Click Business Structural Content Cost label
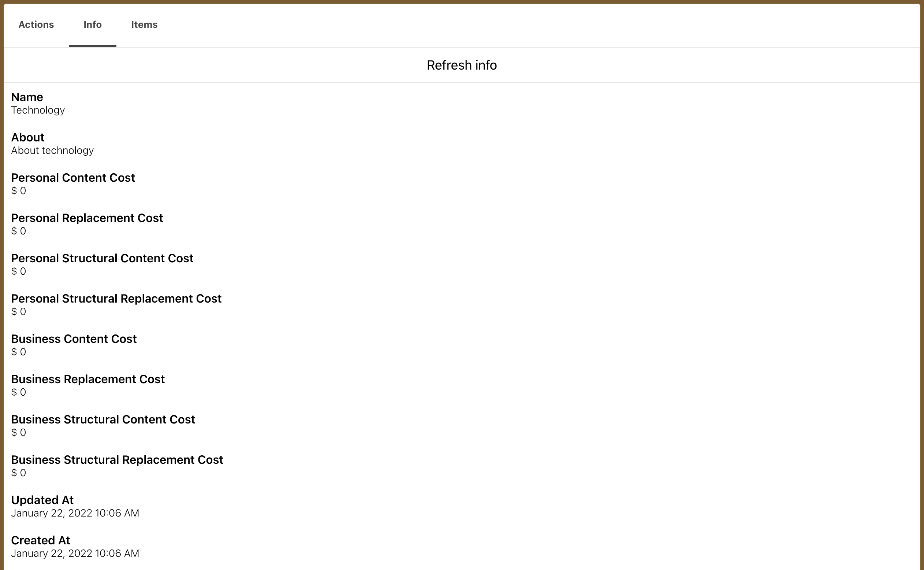This screenshot has width=924, height=570. pos(103,419)
